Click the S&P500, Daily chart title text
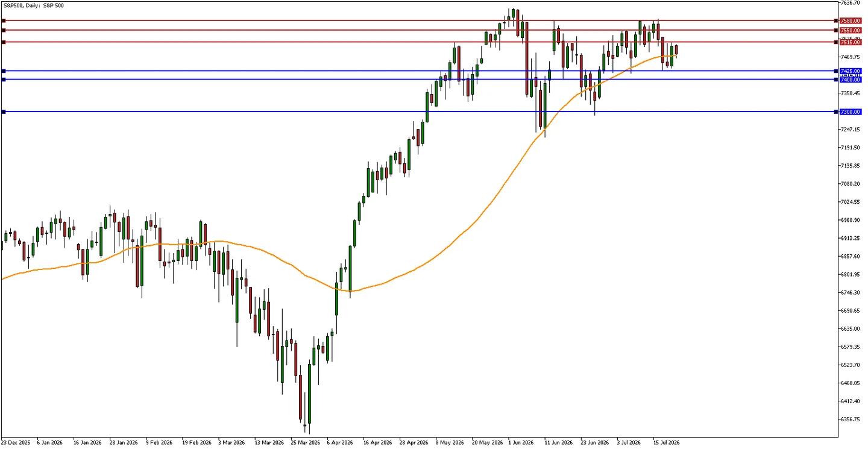Image resolution: width=868 pixels, height=449 pixels. coord(33,5)
